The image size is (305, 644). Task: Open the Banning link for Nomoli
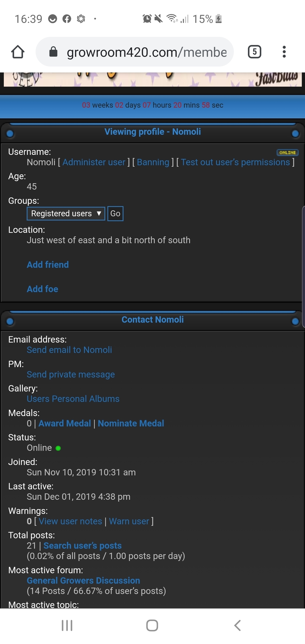(153, 162)
